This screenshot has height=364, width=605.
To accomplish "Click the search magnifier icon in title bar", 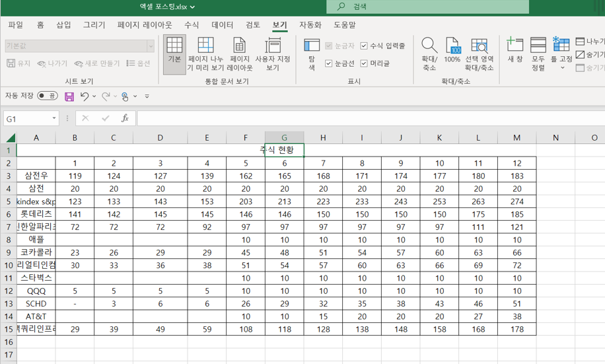I will [x=341, y=7].
